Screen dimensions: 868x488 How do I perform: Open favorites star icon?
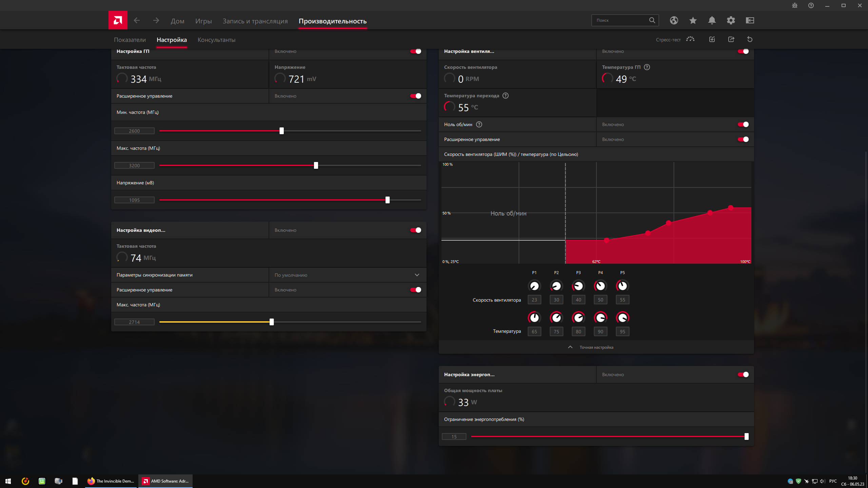point(693,20)
